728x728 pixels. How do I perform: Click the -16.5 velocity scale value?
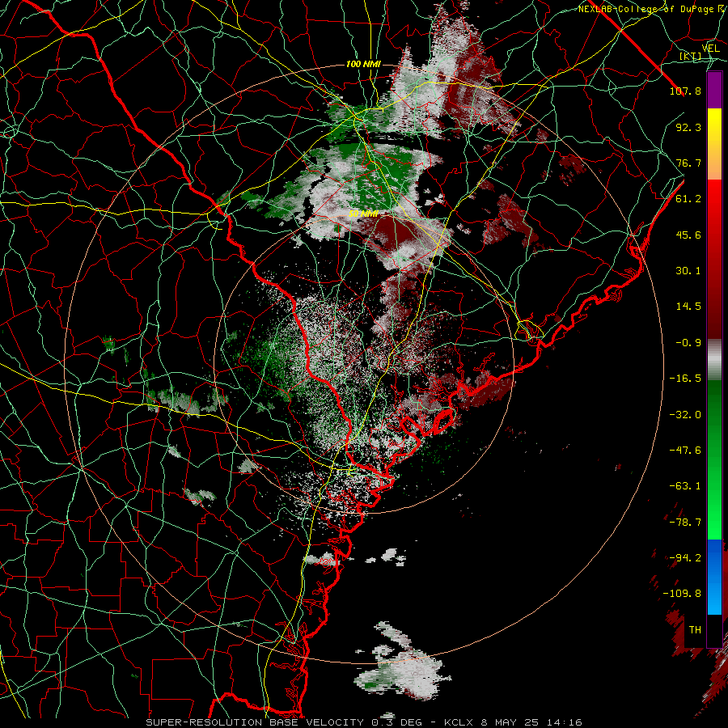point(685,379)
